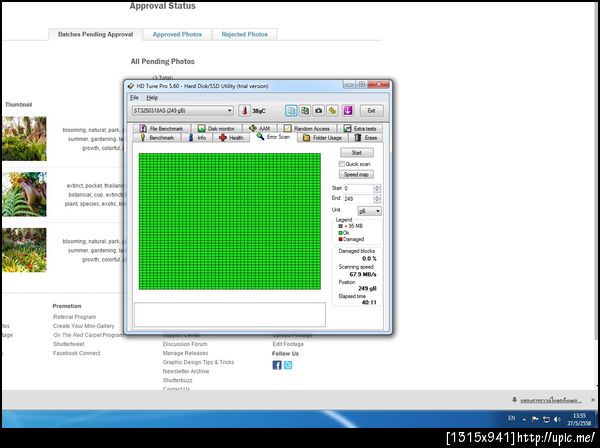Open the Referral Program link
The width and height of the screenshot is (600, 448).
pyautogui.click(x=74, y=317)
